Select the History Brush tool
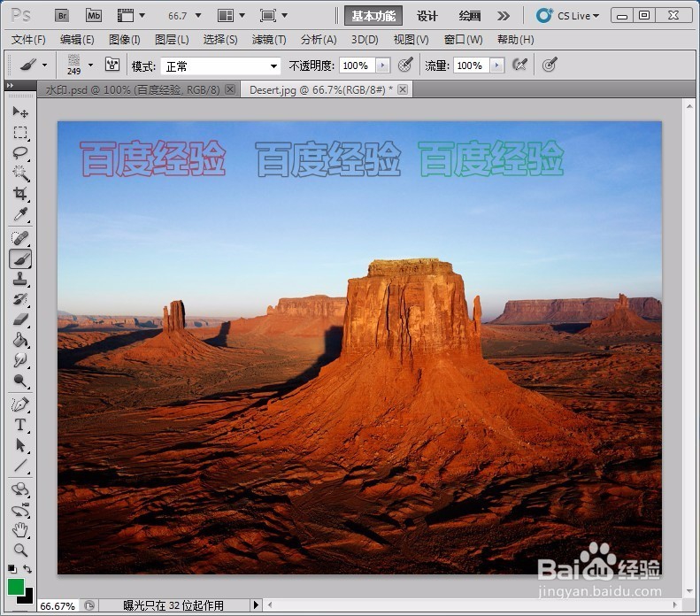700x616 pixels. 20,299
